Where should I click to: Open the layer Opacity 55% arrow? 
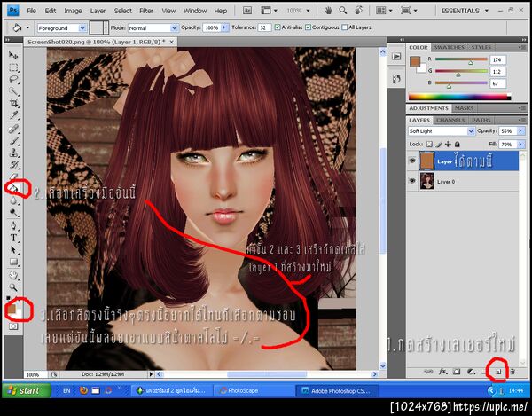520,130
